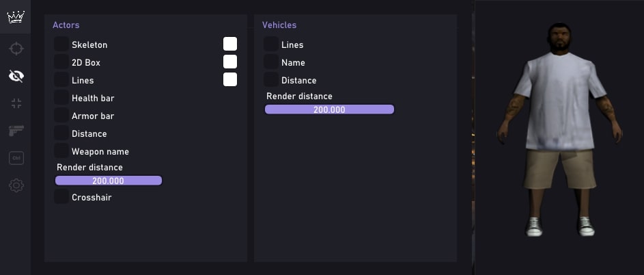
Task: Open the pistol weapon sidebar icon
Action: pyautogui.click(x=16, y=131)
